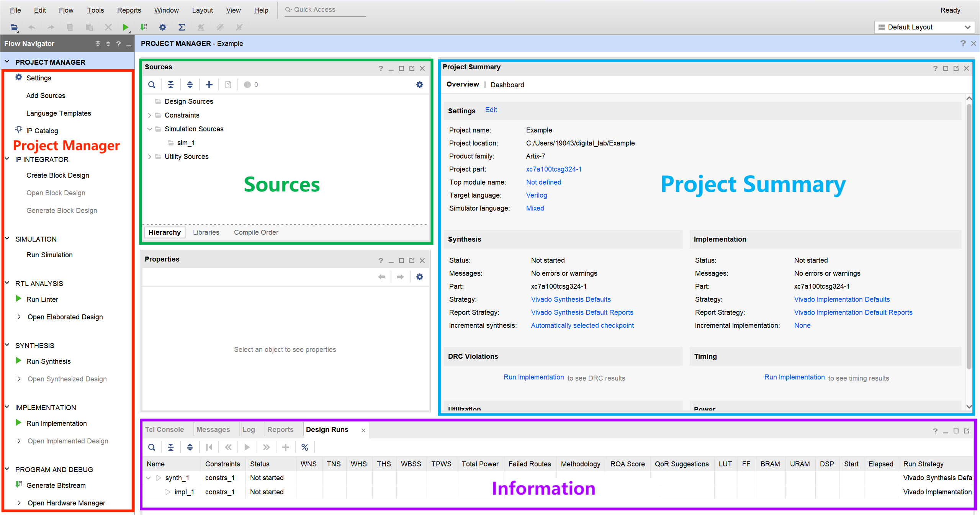Switch to the Compile Order tab
The height and width of the screenshot is (515, 980).
256,232
